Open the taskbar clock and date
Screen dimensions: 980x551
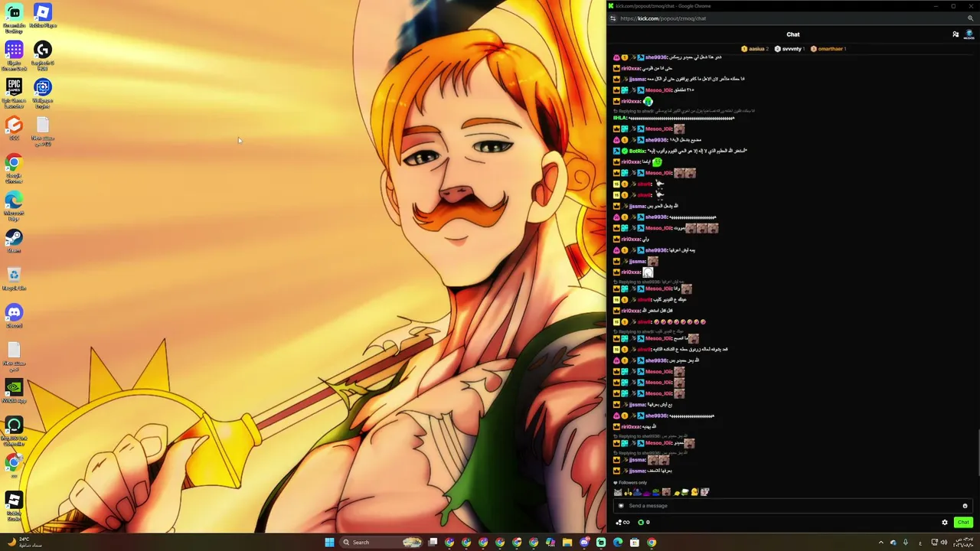pyautogui.click(x=962, y=543)
